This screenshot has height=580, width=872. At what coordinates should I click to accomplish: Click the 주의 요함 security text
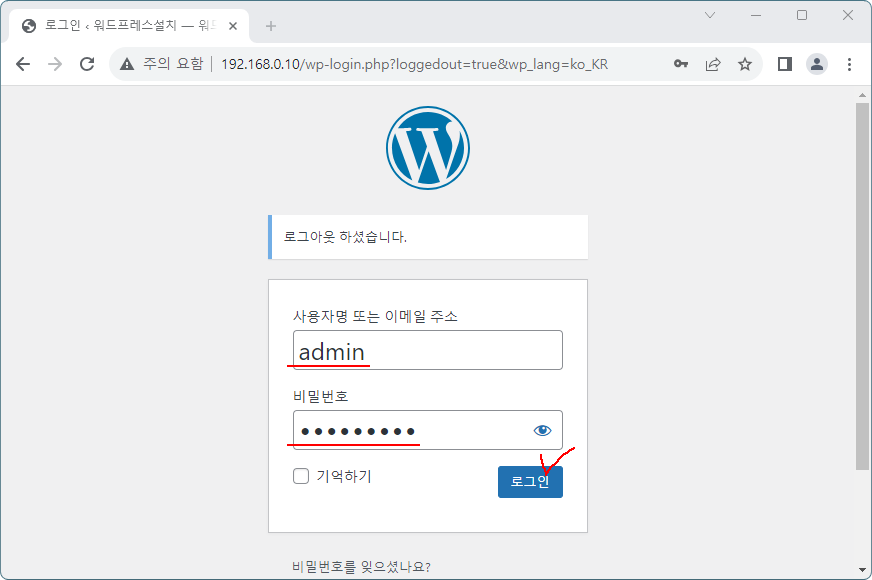(x=173, y=64)
